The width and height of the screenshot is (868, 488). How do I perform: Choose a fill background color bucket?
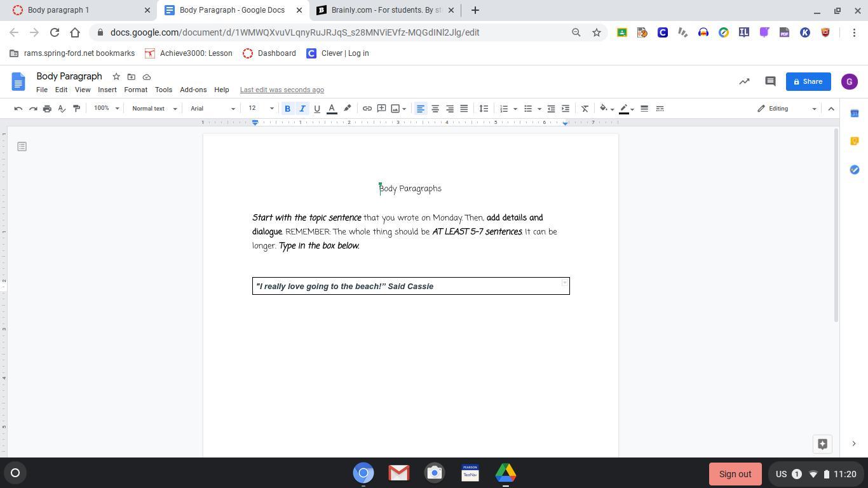(604, 109)
